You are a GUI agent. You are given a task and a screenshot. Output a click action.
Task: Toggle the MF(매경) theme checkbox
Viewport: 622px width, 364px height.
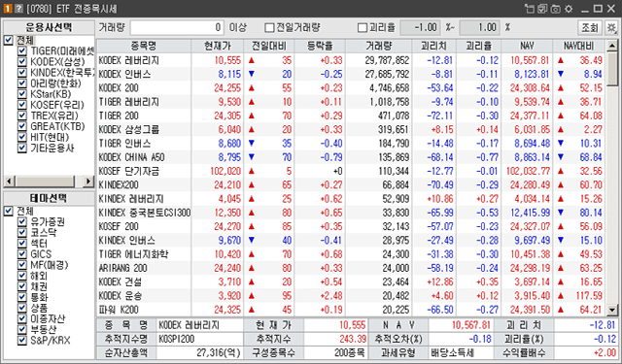click(22, 265)
